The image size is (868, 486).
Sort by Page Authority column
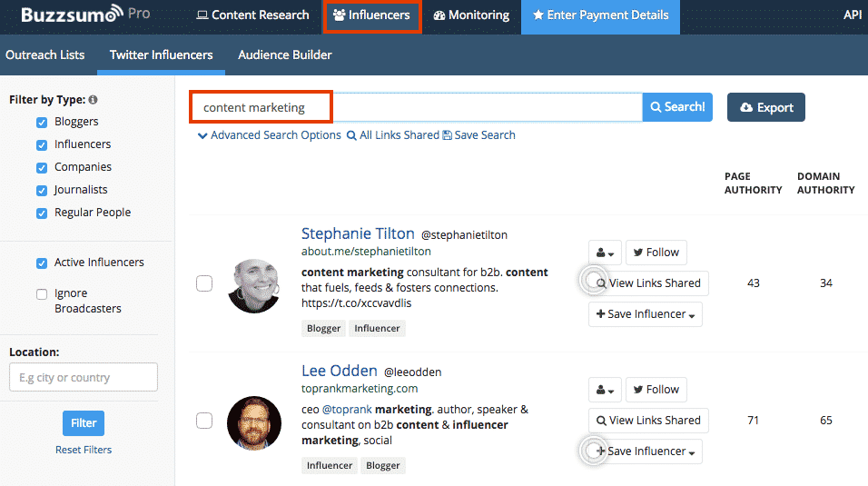tap(754, 183)
